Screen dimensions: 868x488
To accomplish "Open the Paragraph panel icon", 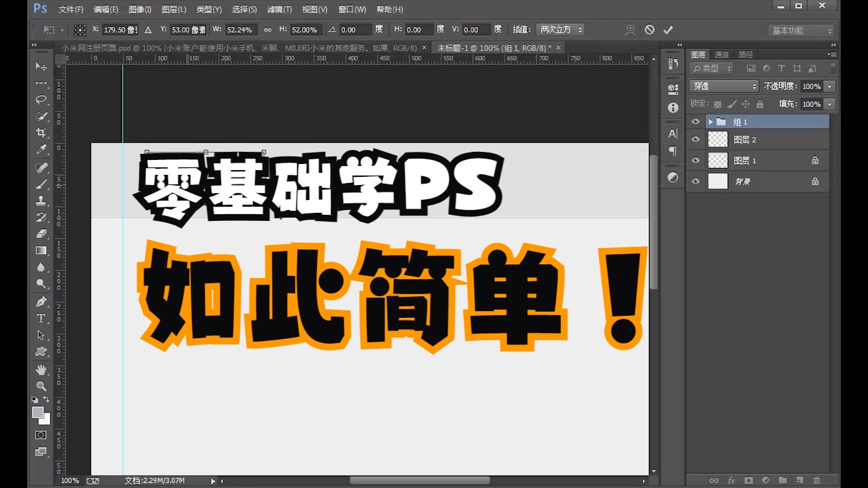I will tap(673, 151).
